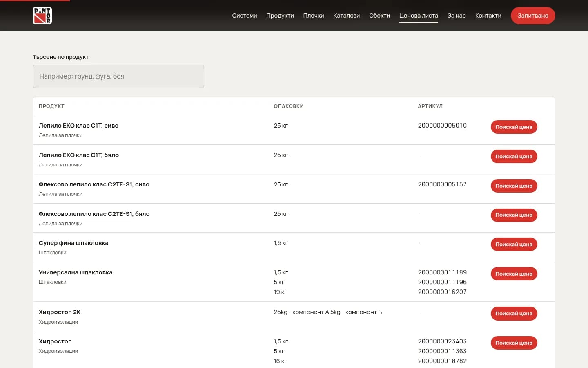588x368 pixels.
Task: Select the Ценова листа nav item
Action: (419, 16)
